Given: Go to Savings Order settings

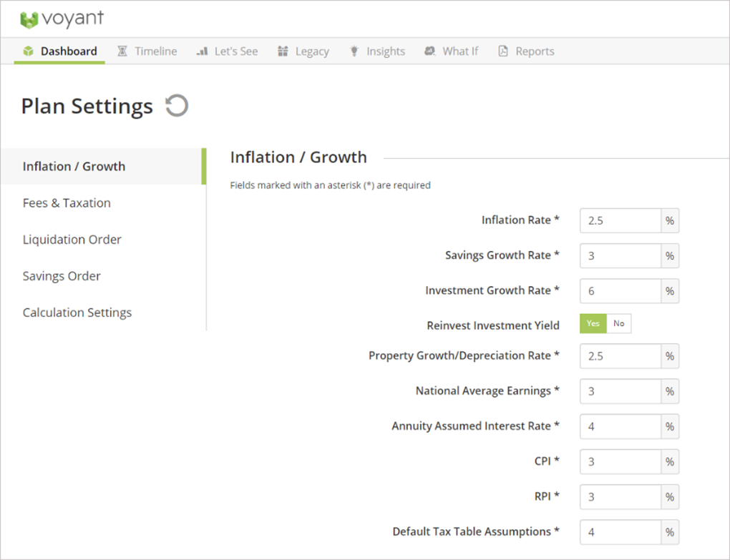Looking at the screenshot, I should tap(62, 276).
